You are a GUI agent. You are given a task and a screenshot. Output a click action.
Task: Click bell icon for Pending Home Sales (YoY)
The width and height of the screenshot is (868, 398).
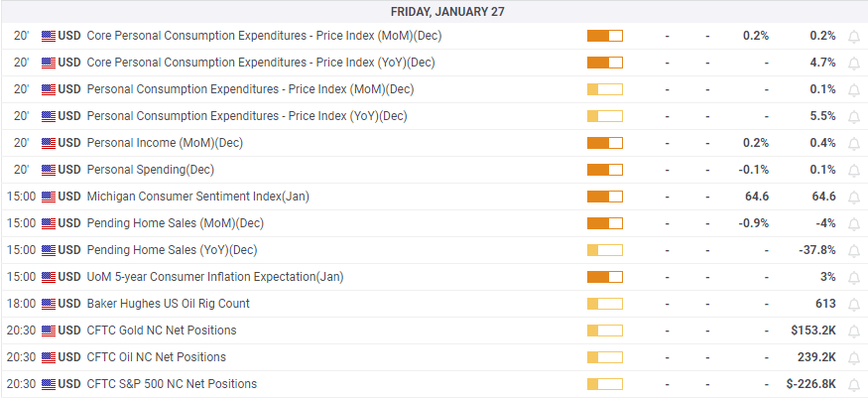(x=854, y=250)
